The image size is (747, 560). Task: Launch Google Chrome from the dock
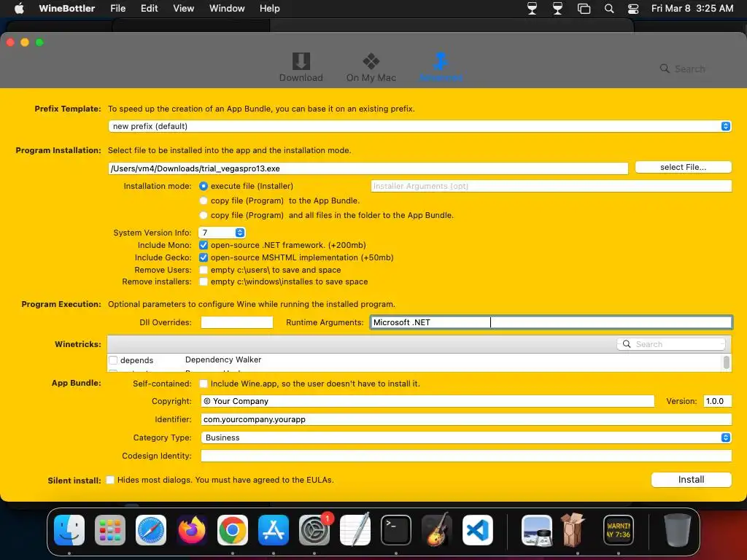click(233, 530)
